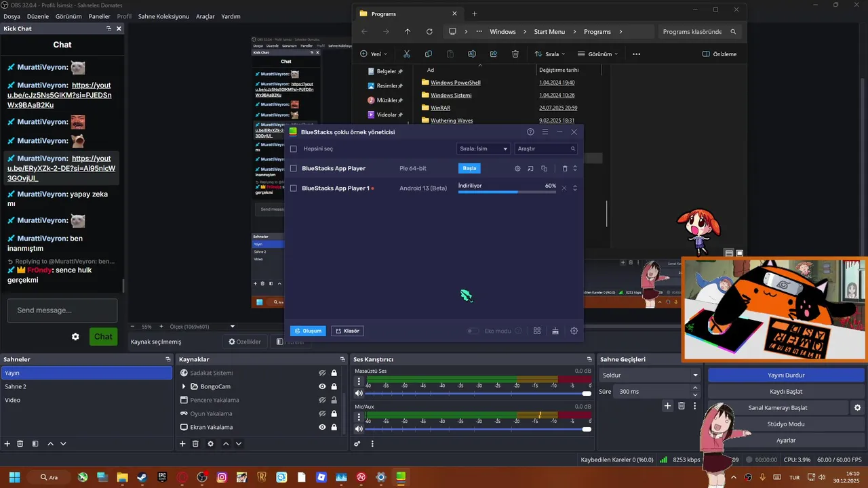Open scene filters icon in Sahneler
868x488 pixels.
coord(35,443)
